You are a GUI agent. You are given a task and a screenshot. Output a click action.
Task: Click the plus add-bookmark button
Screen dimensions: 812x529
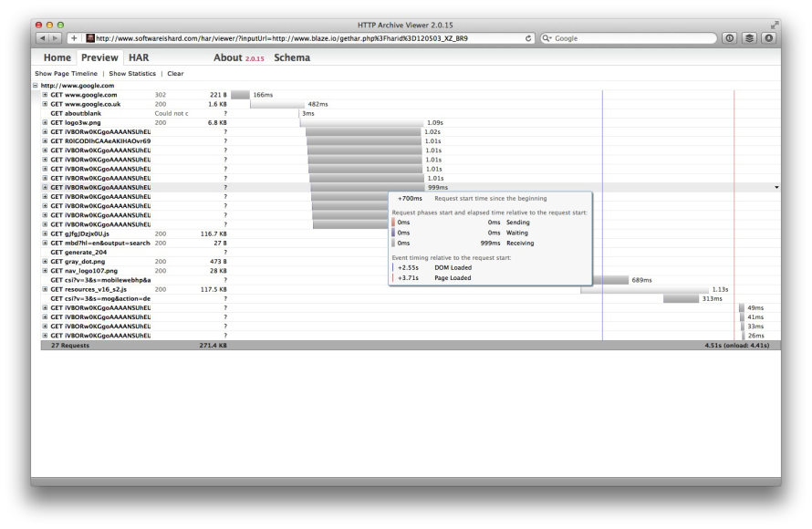point(74,38)
